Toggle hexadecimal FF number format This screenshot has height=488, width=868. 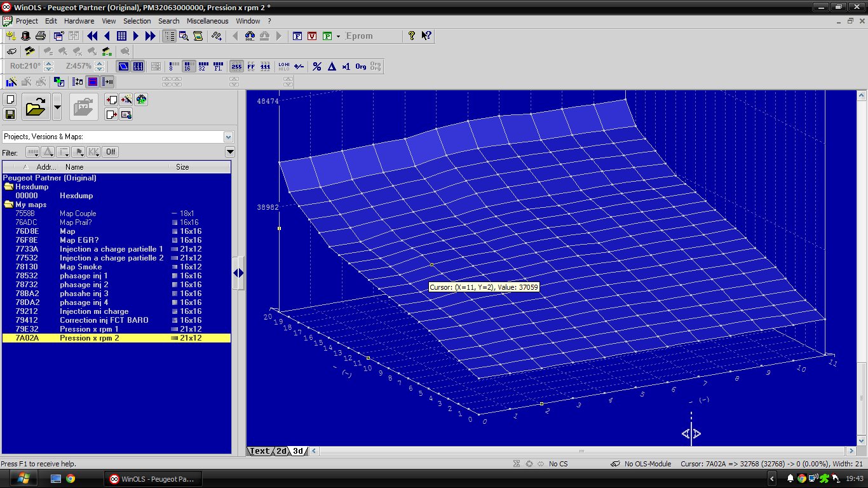[251, 66]
